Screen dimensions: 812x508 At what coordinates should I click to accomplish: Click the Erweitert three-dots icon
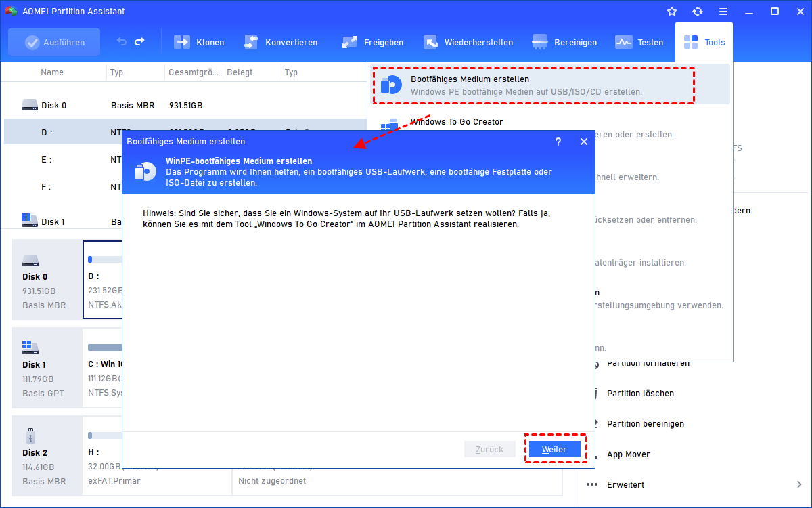coord(592,485)
